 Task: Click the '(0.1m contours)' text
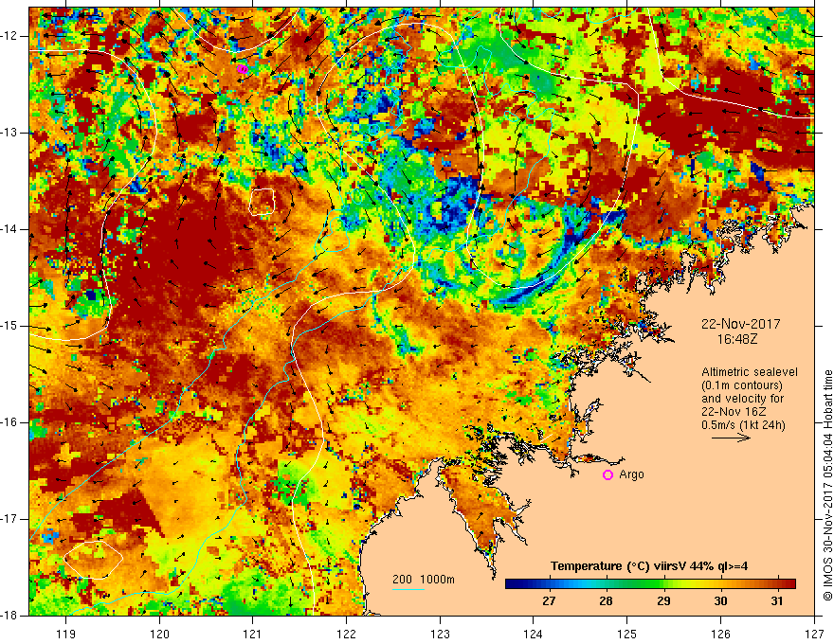741,385
